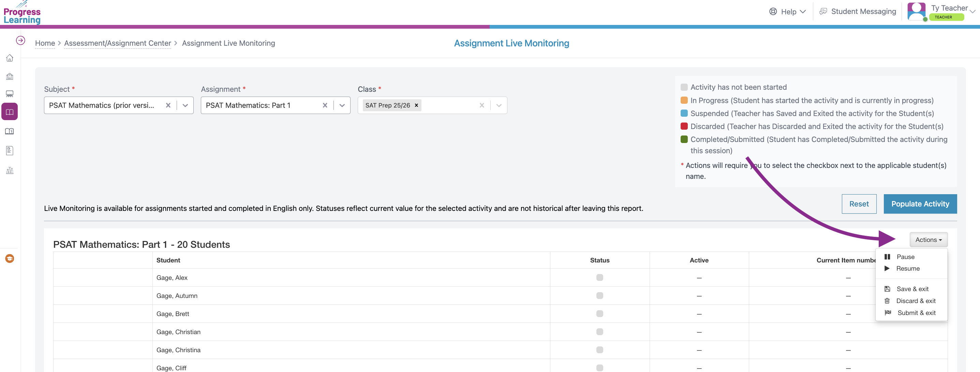
Task: Click Gage, Christina status indicator
Action: click(x=599, y=349)
